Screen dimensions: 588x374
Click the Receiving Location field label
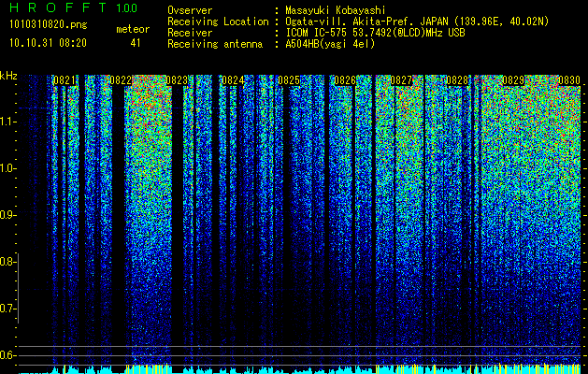click(x=218, y=22)
